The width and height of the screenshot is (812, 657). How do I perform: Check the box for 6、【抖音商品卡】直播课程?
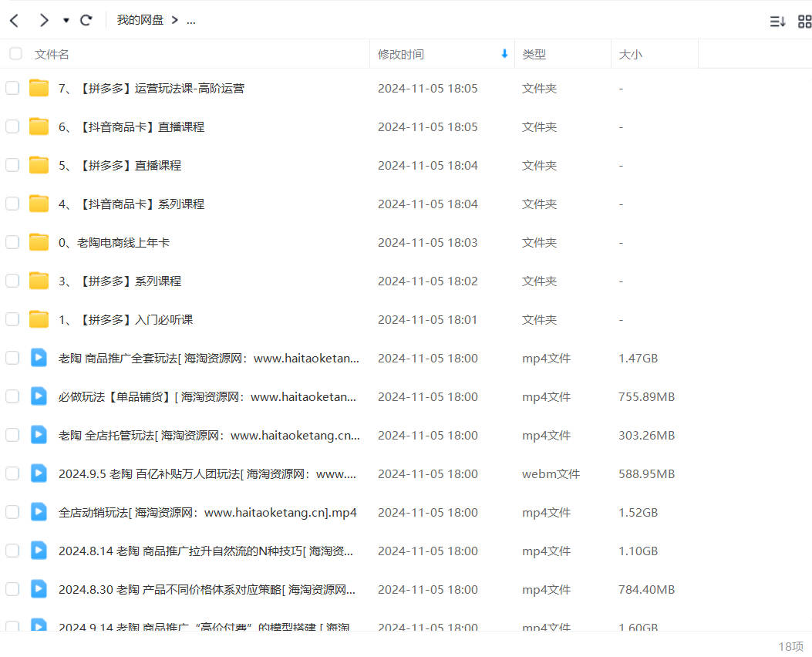[12, 126]
